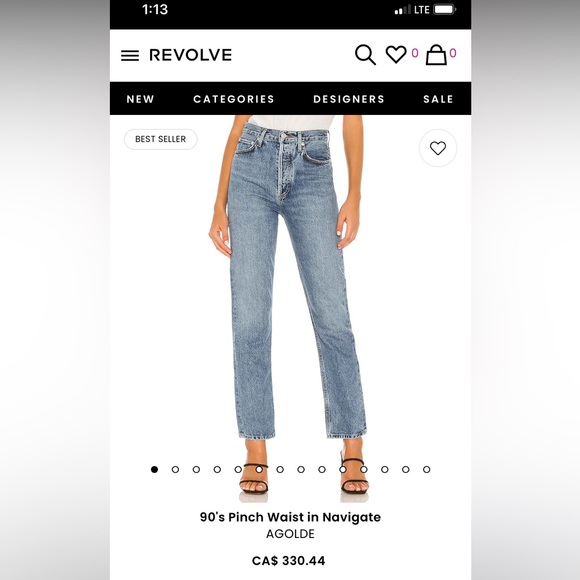The height and width of the screenshot is (580, 580).
Task: Favorite the jeans with heart button
Action: point(438,148)
